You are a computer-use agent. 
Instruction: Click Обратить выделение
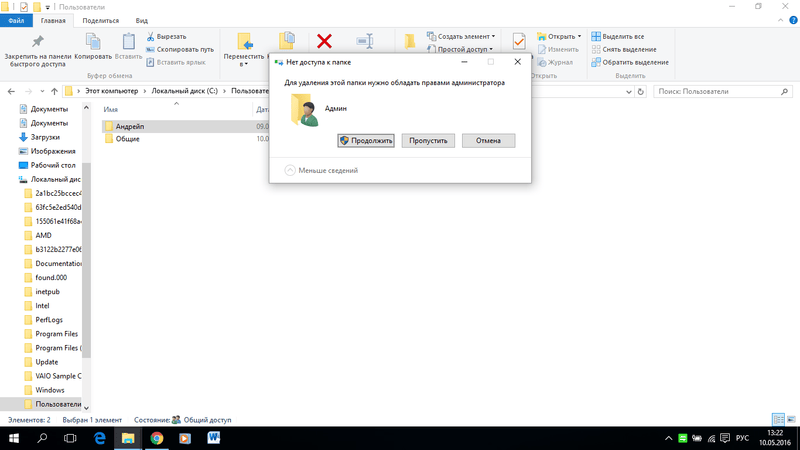[630, 62]
